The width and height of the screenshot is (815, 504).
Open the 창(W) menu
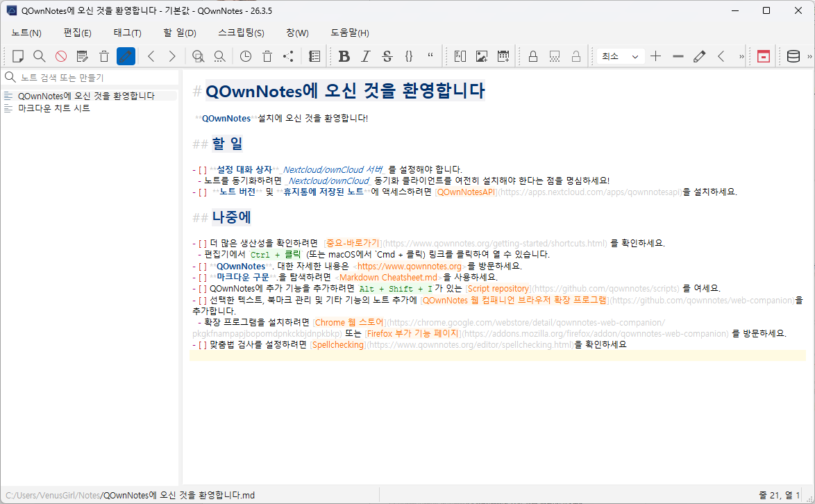pos(297,33)
